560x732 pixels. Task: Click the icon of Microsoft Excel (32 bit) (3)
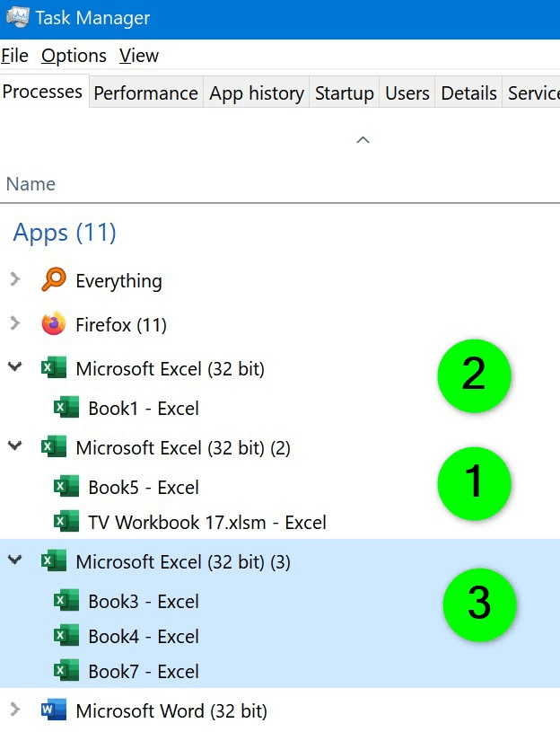pyautogui.click(x=54, y=560)
